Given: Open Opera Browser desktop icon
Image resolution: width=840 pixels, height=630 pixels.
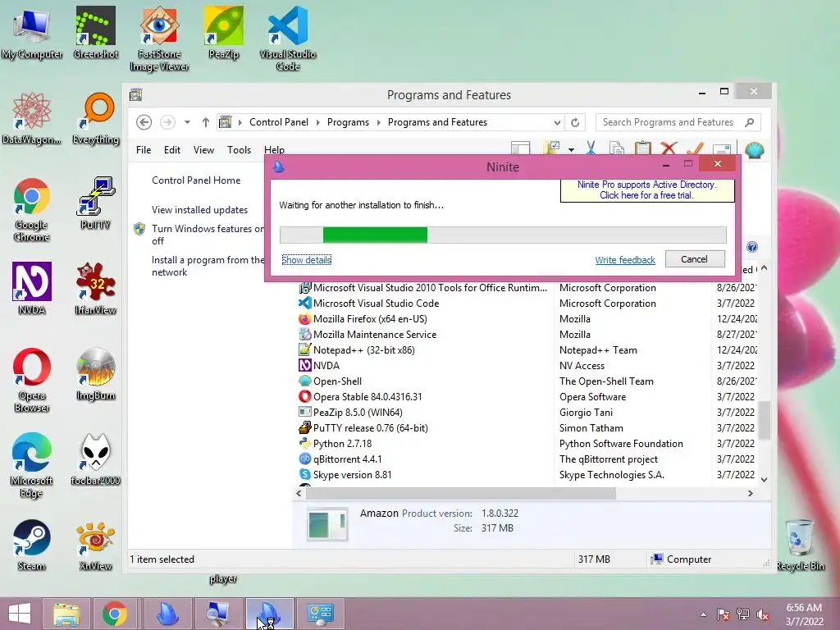Looking at the screenshot, I should (32, 381).
